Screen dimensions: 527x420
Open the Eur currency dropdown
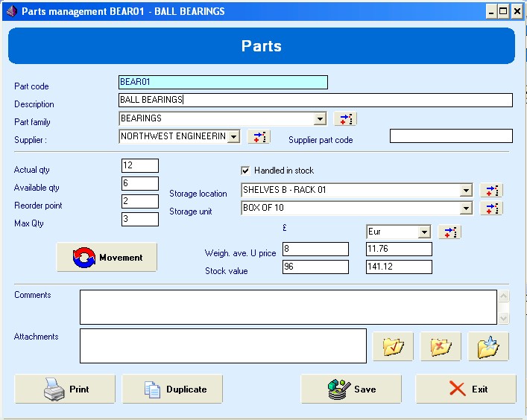pos(424,232)
